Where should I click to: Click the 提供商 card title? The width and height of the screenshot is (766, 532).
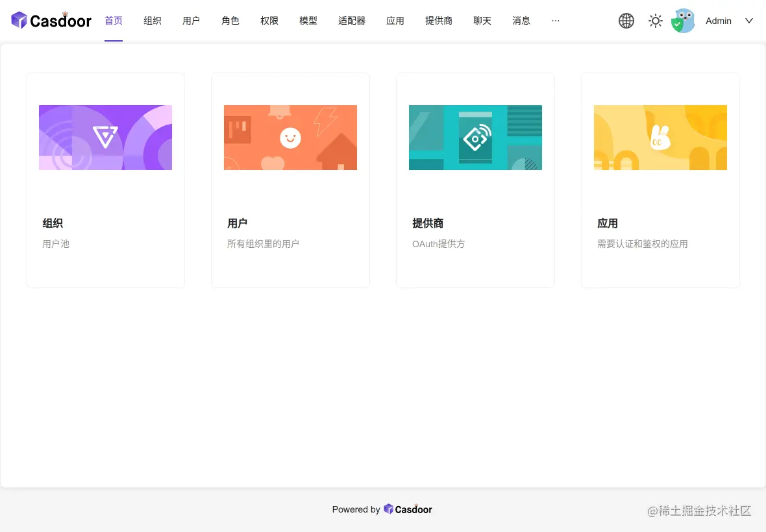pyautogui.click(x=428, y=223)
